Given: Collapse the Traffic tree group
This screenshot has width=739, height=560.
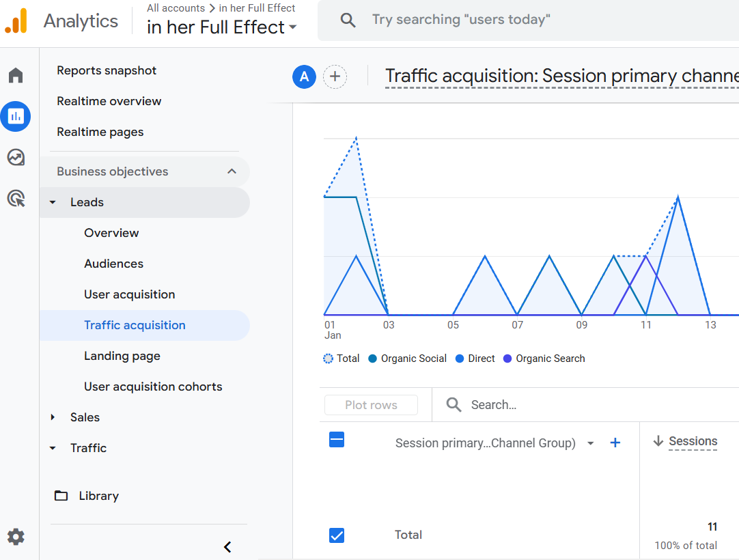Looking at the screenshot, I should [53, 448].
